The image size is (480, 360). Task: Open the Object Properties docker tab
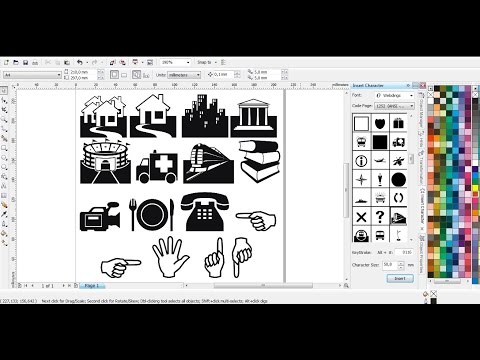(x=422, y=254)
